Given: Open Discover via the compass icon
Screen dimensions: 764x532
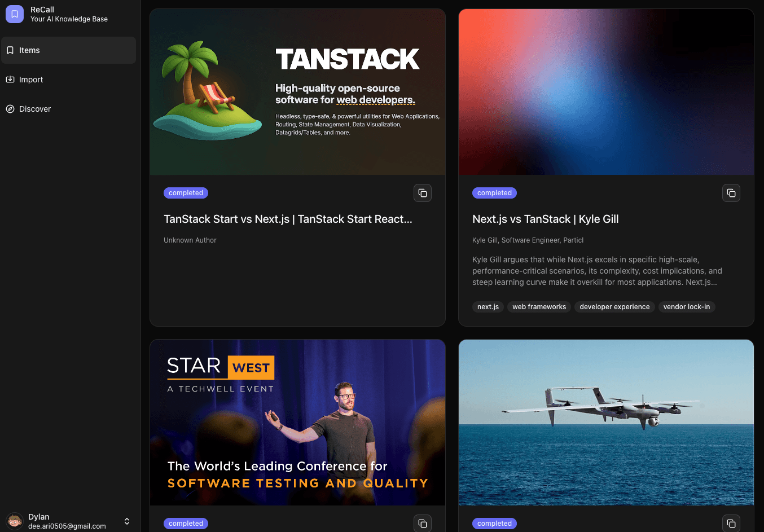Looking at the screenshot, I should coord(10,109).
